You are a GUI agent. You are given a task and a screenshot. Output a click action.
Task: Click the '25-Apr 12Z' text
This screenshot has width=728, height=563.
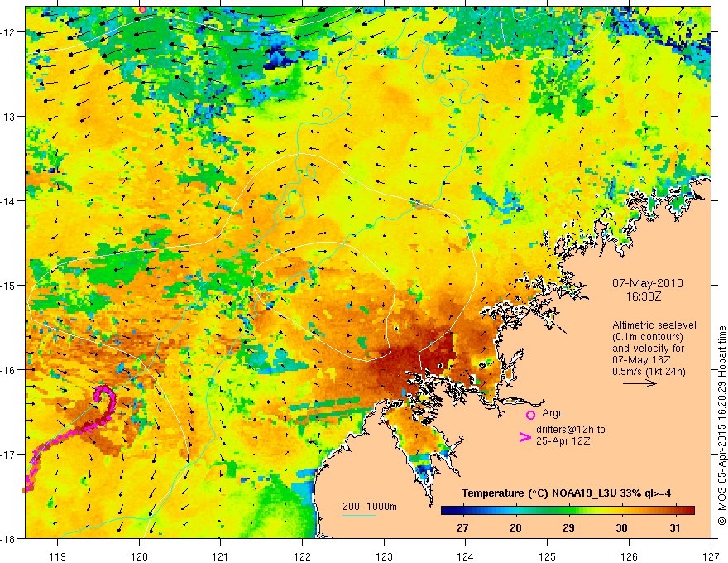point(563,441)
